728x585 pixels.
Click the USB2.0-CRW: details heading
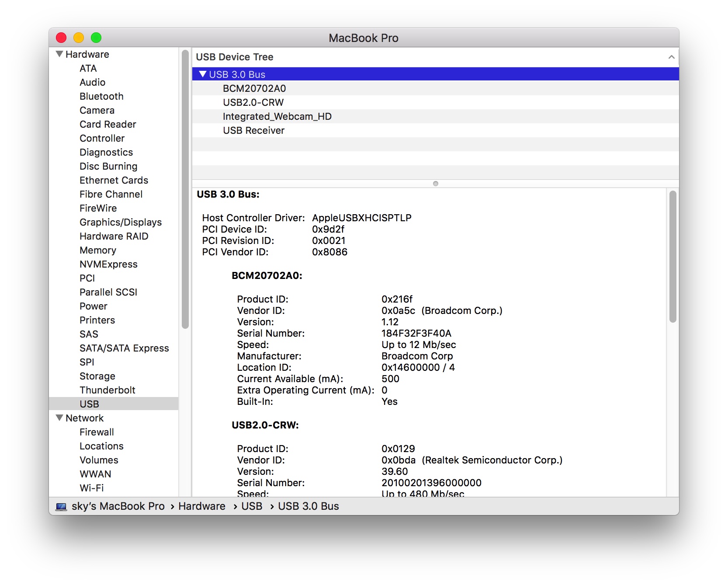[265, 425]
